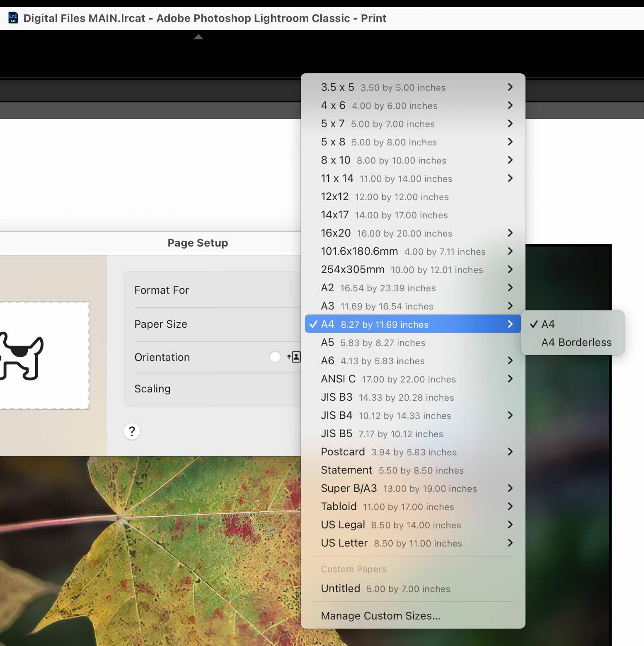Click the checkmarked A4 entry in the submenu
644x646 pixels.
[x=548, y=324]
